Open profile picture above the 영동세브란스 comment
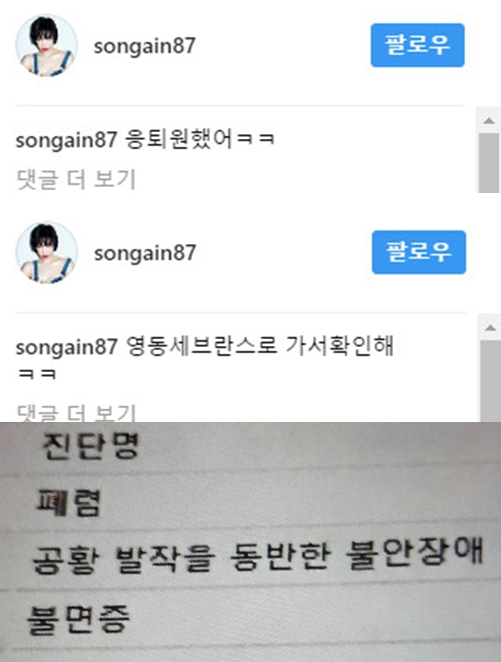 tap(46, 252)
